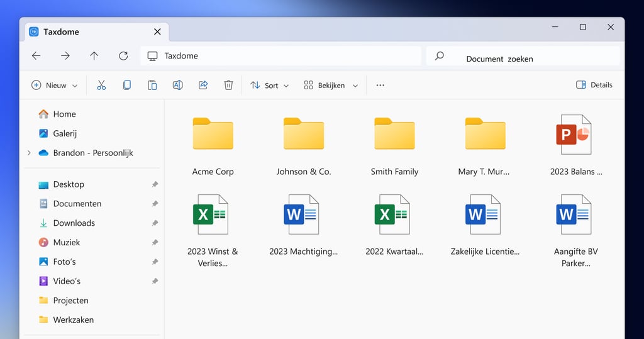Toggle the Details pane

(x=594, y=85)
